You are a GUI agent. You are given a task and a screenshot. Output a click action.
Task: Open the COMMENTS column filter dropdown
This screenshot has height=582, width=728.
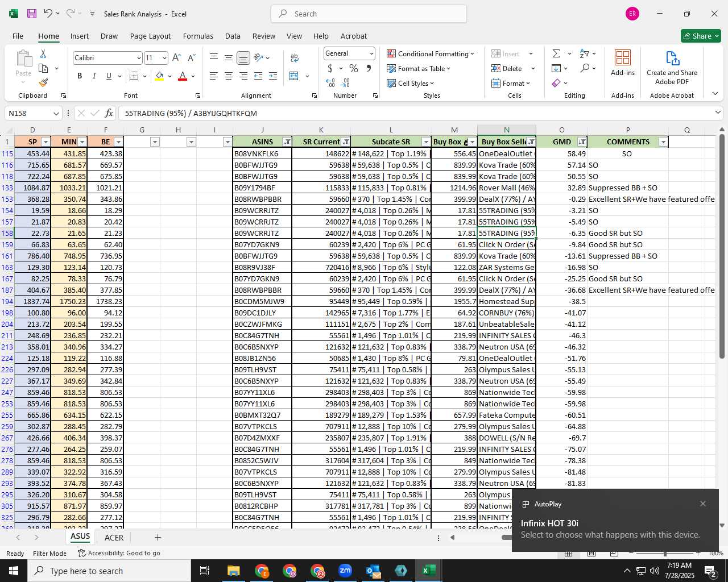coord(663,142)
